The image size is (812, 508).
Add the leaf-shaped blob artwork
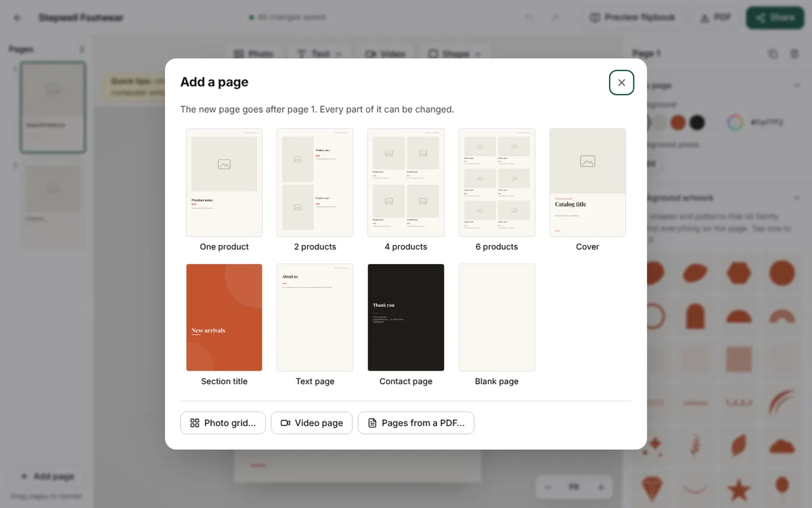[696, 273]
